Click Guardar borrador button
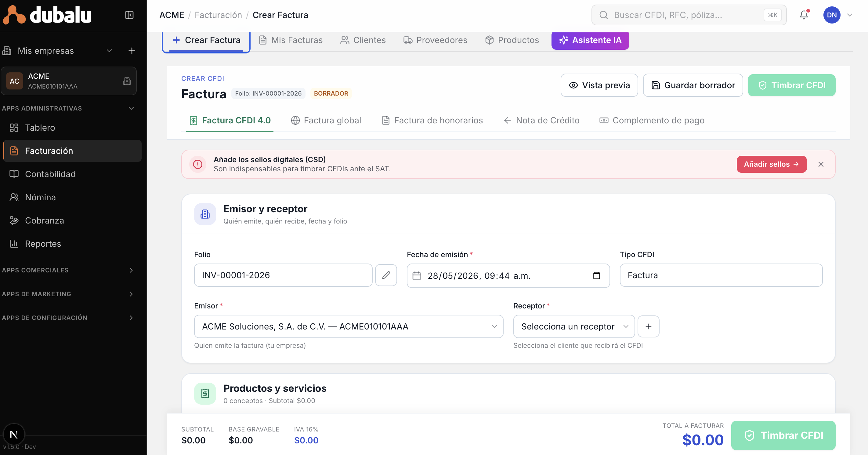868x455 pixels. coord(693,85)
